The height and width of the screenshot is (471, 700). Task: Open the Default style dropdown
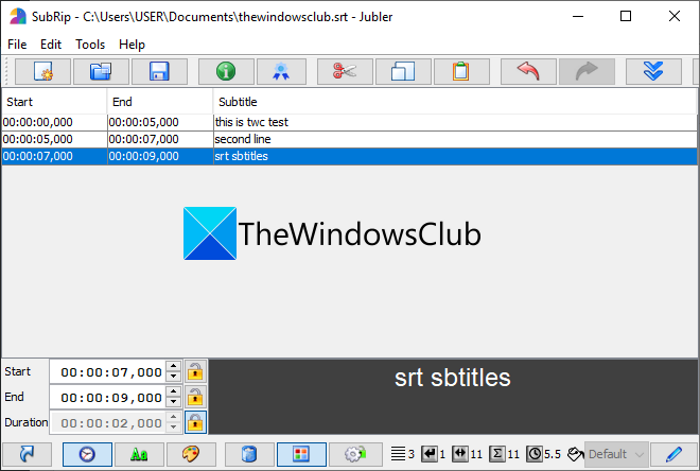click(616, 454)
